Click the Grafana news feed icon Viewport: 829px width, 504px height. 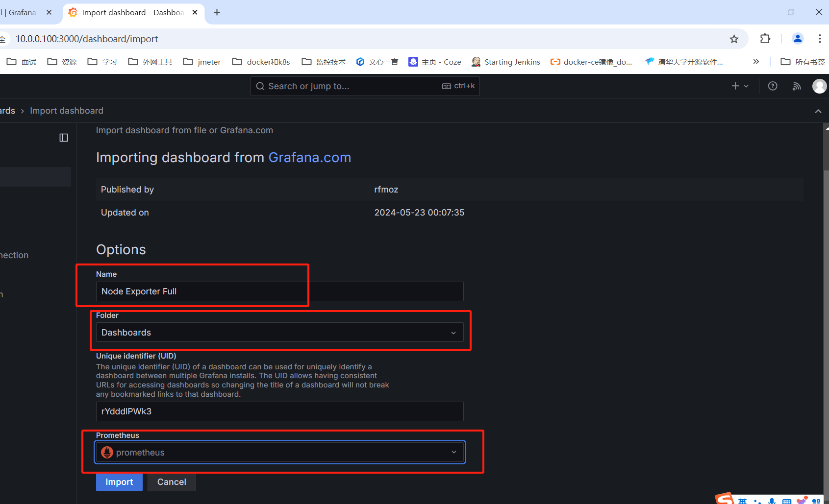797,86
